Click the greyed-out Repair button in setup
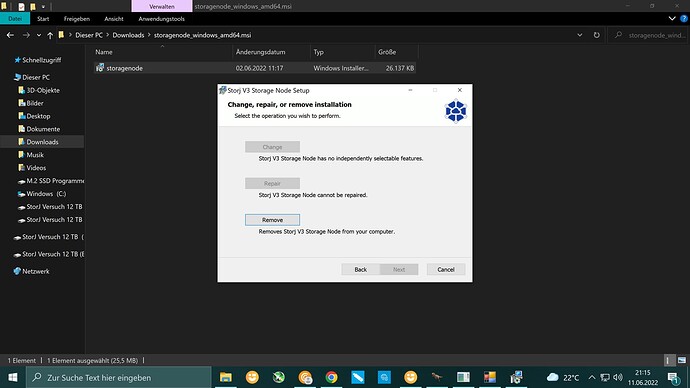690x388 pixels. tap(272, 183)
